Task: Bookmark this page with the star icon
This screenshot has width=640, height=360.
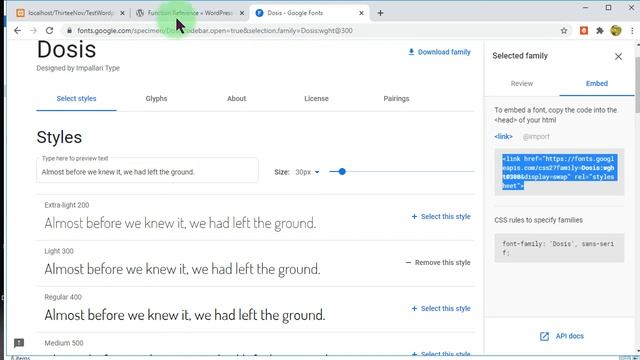Action: click(x=564, y=31)
